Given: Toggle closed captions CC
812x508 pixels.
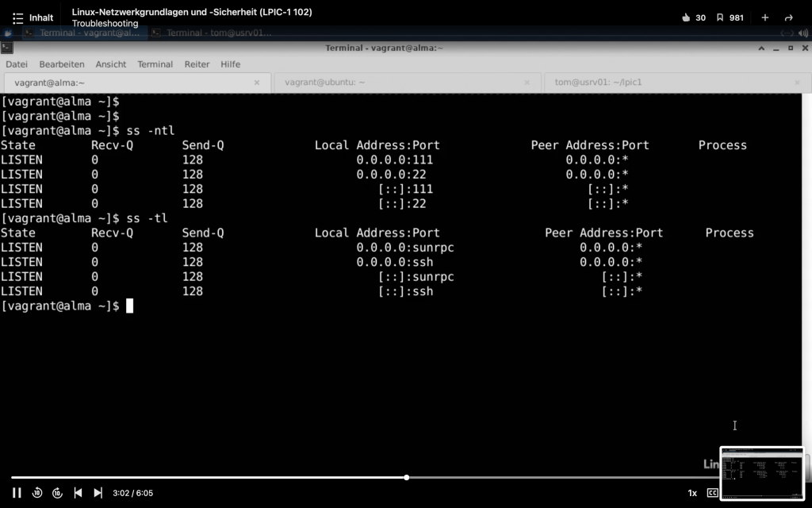Looking at the screenshot, I should [x=712, y=493].
